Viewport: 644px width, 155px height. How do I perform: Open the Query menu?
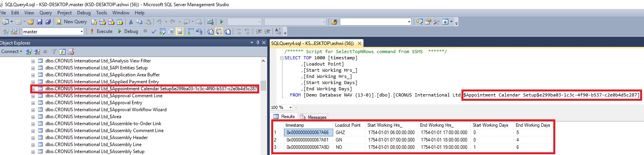coord(45,13)
